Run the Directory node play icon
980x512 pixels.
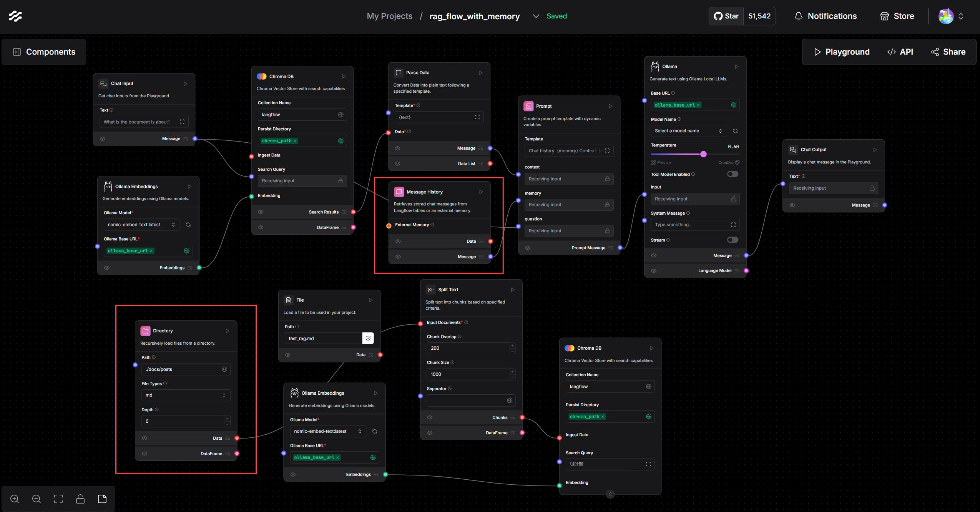pos(227,331)
